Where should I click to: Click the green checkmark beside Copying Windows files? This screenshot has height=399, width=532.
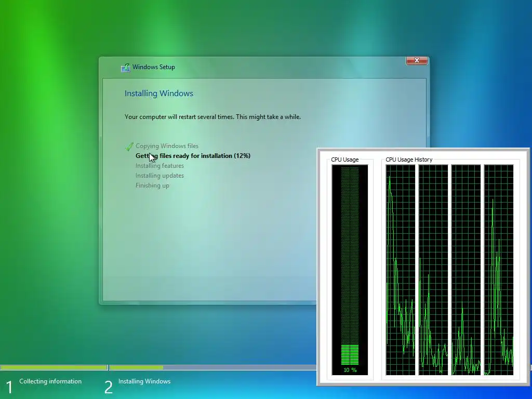click(129, 147)
